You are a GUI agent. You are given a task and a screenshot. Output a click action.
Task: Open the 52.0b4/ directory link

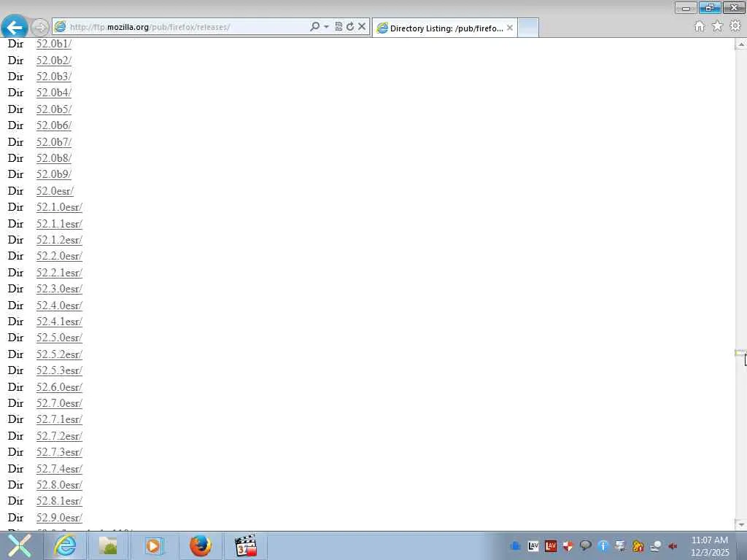(54, 93)
